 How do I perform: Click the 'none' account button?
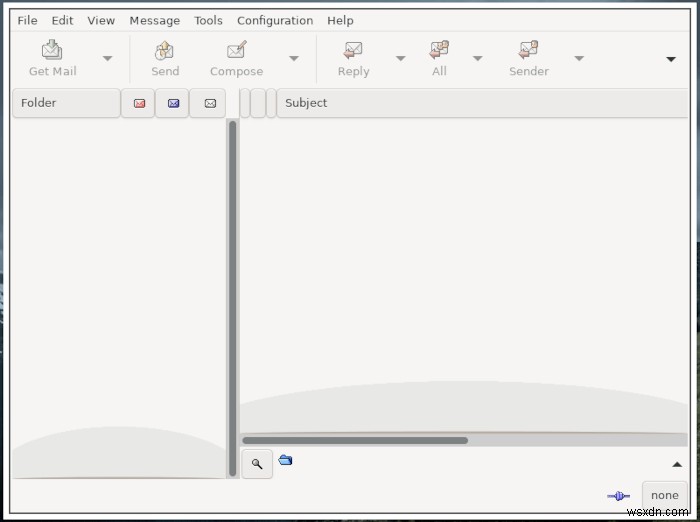664,496
